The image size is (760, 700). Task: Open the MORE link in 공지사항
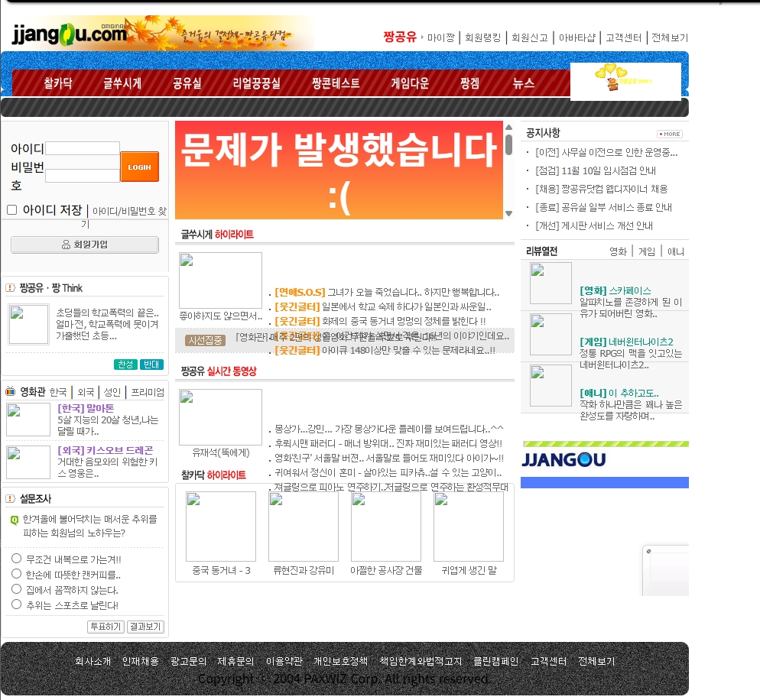(669, 134)
